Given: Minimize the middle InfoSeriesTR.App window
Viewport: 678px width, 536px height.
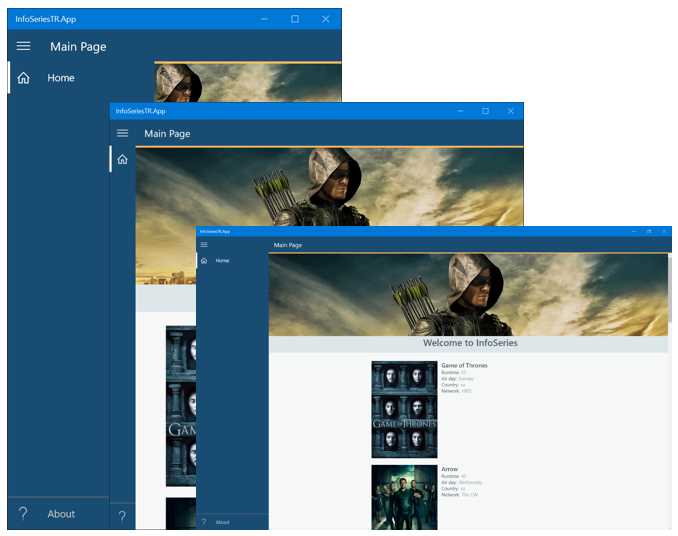Looking at the screenshot, I should [460, 111].
